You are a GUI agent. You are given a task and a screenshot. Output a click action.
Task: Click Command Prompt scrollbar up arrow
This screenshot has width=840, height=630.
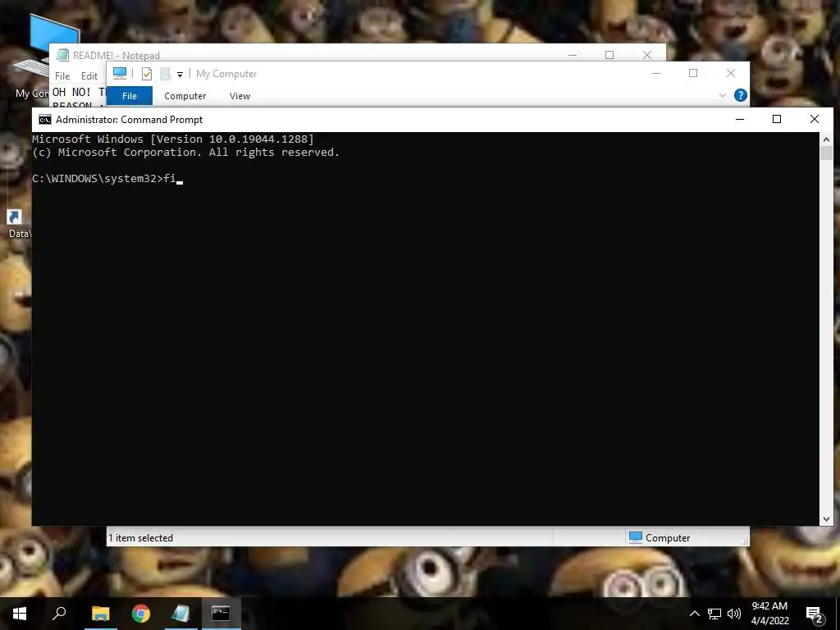point(826,139)
